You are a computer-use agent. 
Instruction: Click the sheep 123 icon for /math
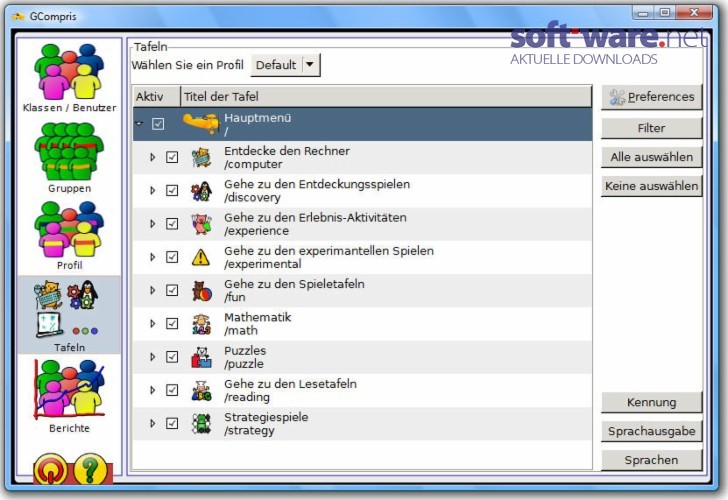pos(202,324)
